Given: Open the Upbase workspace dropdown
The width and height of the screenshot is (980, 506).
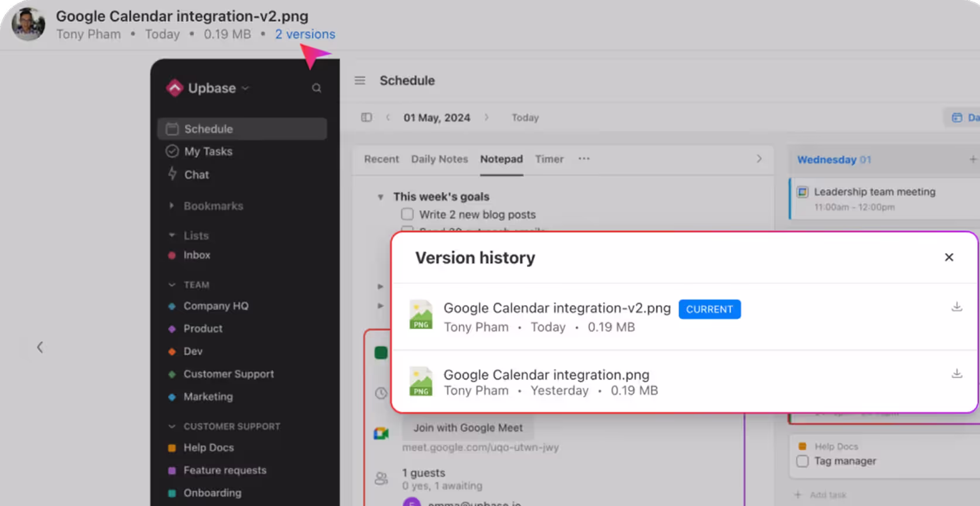Looking at the screenshot, I should [x=245, y=88].
